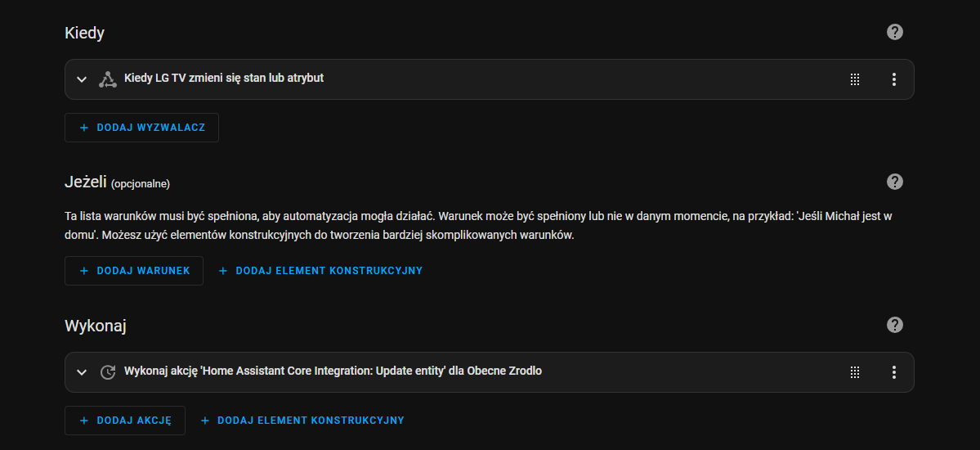Click the plus icon in Dodaj akcję

[x=83, y=421]
